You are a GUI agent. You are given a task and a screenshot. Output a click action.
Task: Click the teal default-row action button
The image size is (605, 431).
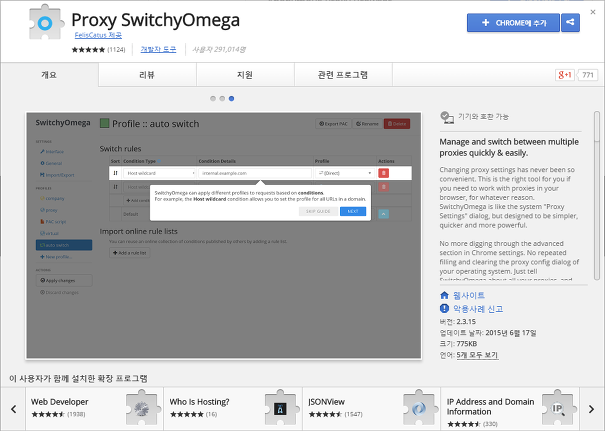pyautogui.click(x=384, y=214)
